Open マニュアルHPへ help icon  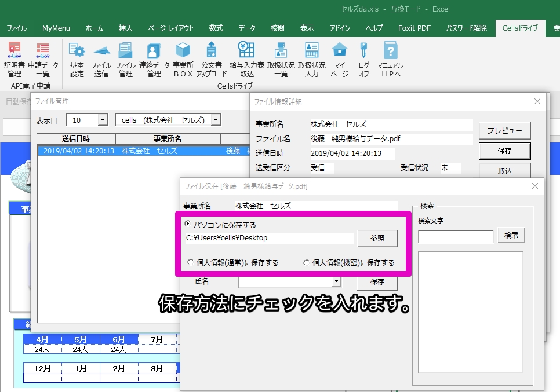tap(390, 59)
